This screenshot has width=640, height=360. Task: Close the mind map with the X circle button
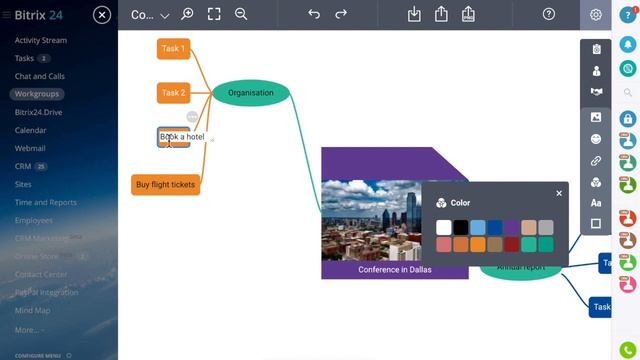pos(102,16)
